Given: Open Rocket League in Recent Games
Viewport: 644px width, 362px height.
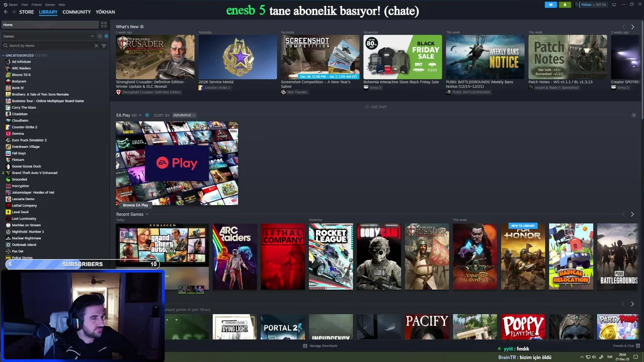Looking at the screenshot, I should [331, 256].
